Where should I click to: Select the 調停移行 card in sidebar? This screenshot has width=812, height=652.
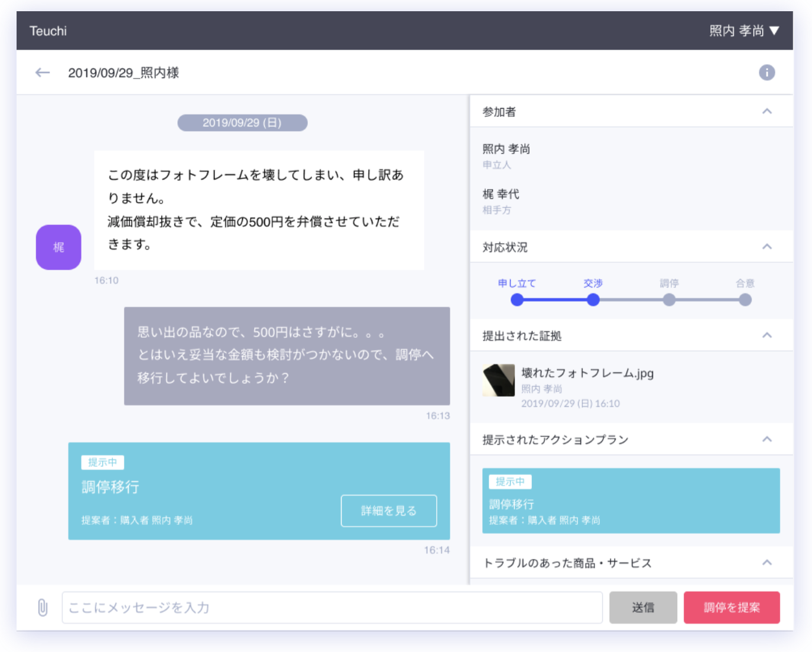[631, 501]
